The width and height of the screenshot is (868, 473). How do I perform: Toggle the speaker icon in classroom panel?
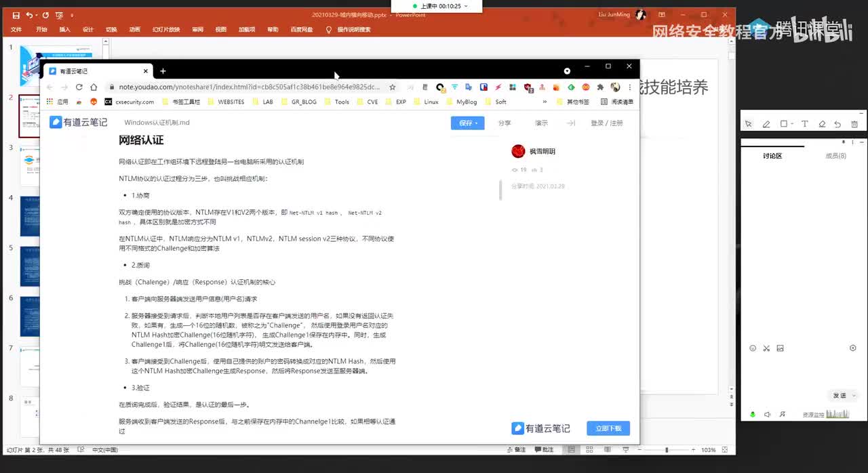click(767, 414)
